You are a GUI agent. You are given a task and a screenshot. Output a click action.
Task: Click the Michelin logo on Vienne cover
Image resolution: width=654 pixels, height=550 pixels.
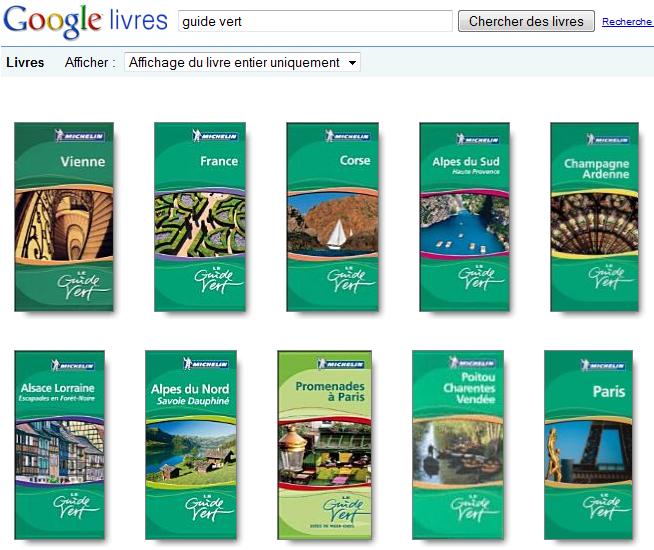[x=79, y=136]
